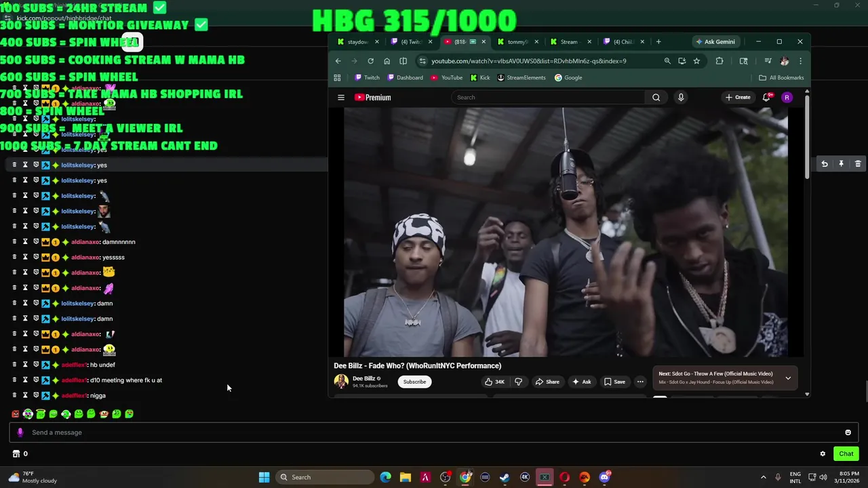Open chat settings gear icon
Viewport: 868px width, 488px height.
(x=823, y=454)
